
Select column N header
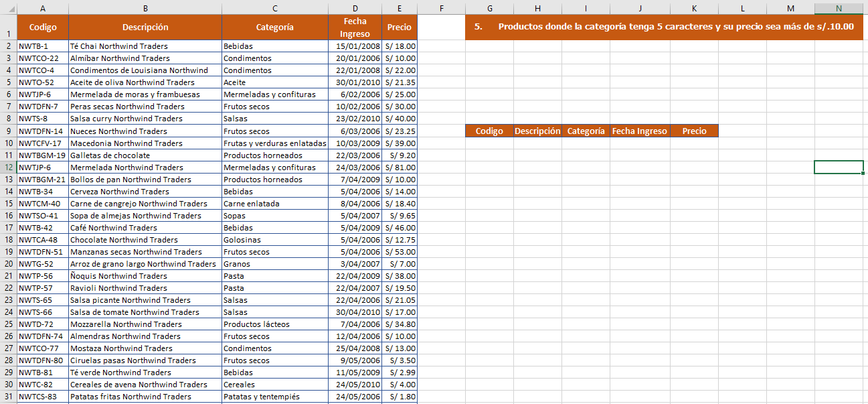pos(839,7)
